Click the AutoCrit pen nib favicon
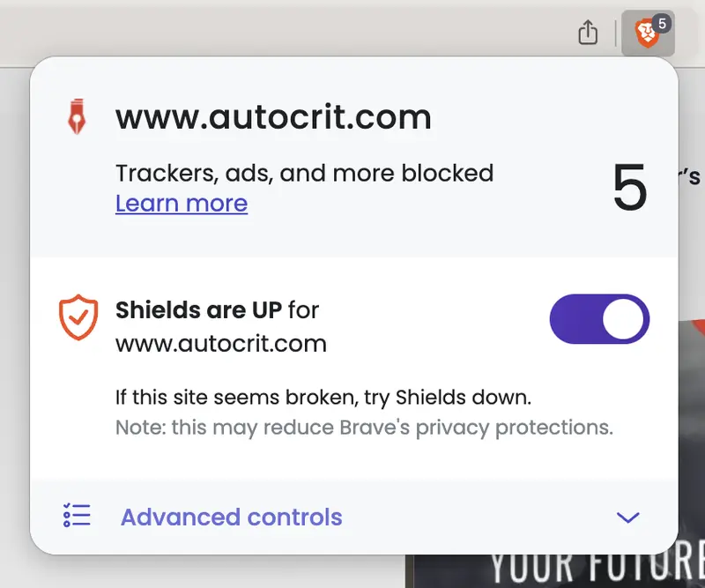This screenshot has height=588, width=705. pos(78,117)
